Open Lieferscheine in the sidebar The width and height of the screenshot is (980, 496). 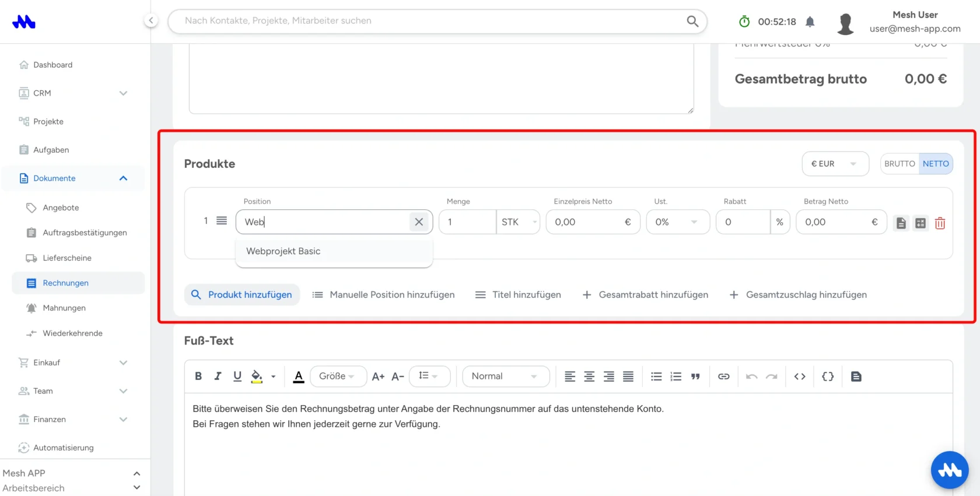coord(67,258)
